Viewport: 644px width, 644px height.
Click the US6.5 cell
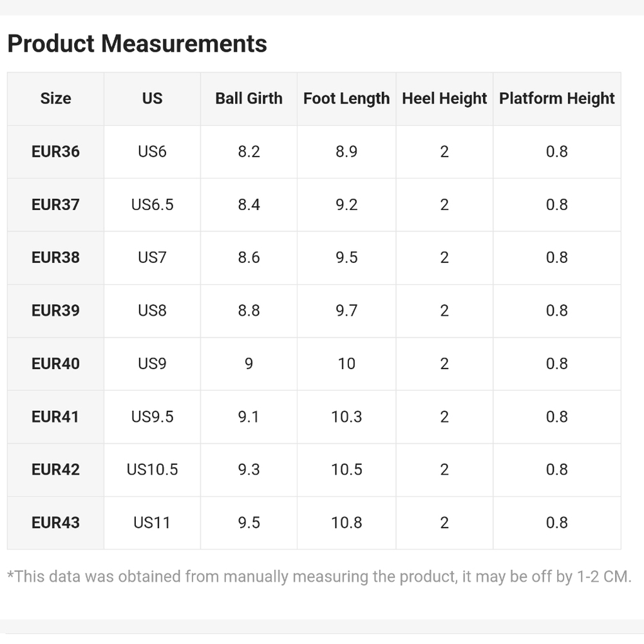click(153, 205)
